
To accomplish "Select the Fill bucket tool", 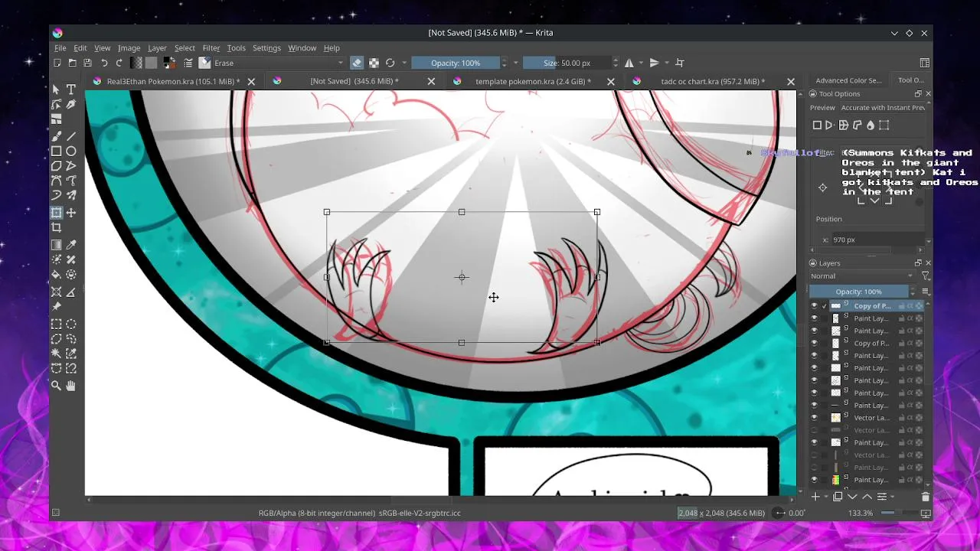I will (x=56, y=275).
